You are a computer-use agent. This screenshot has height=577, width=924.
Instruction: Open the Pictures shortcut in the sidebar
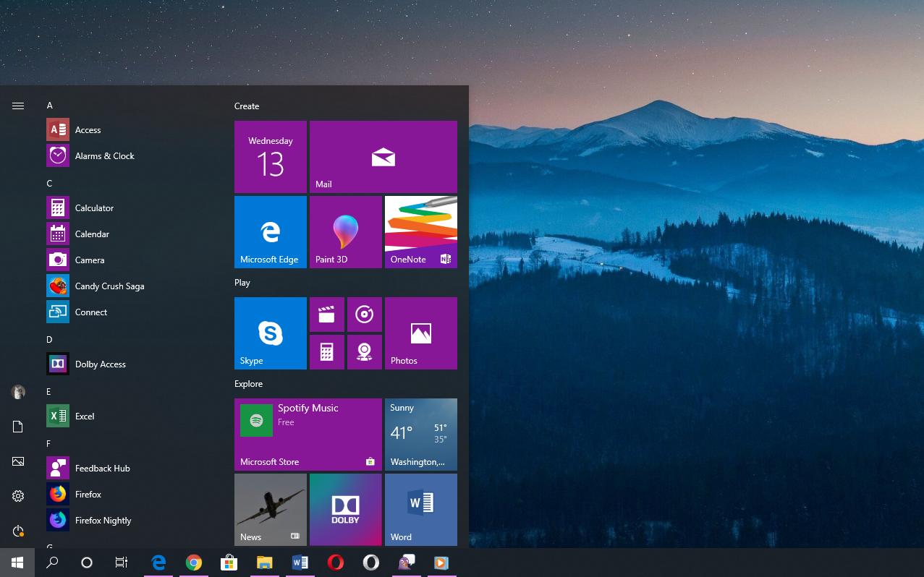point(17,461)
